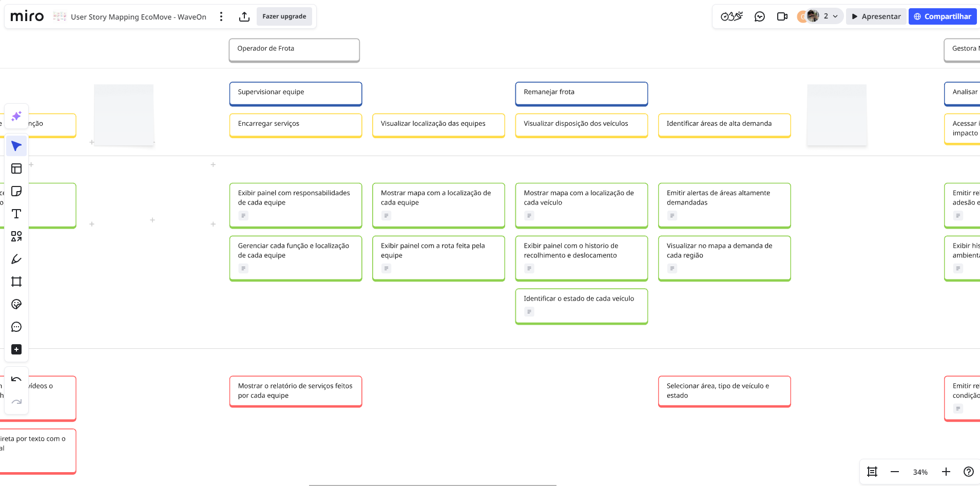Click the Fazer upgrade button

point(284,16)
